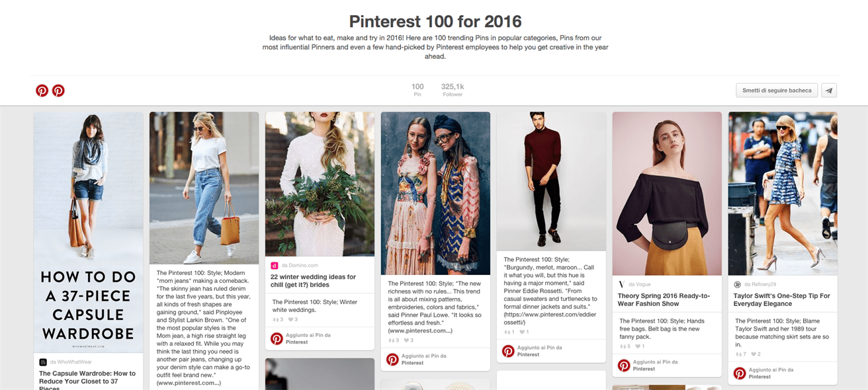The height and width of the screenshot is (390, 868).
Task: Click the paper plane send board icon
Action: [829, 91]
